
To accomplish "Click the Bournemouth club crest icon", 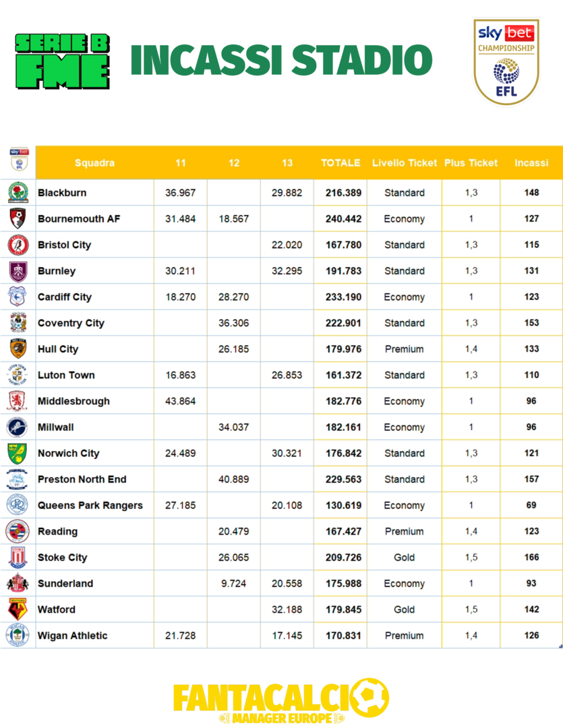I will tap(18, 218).
